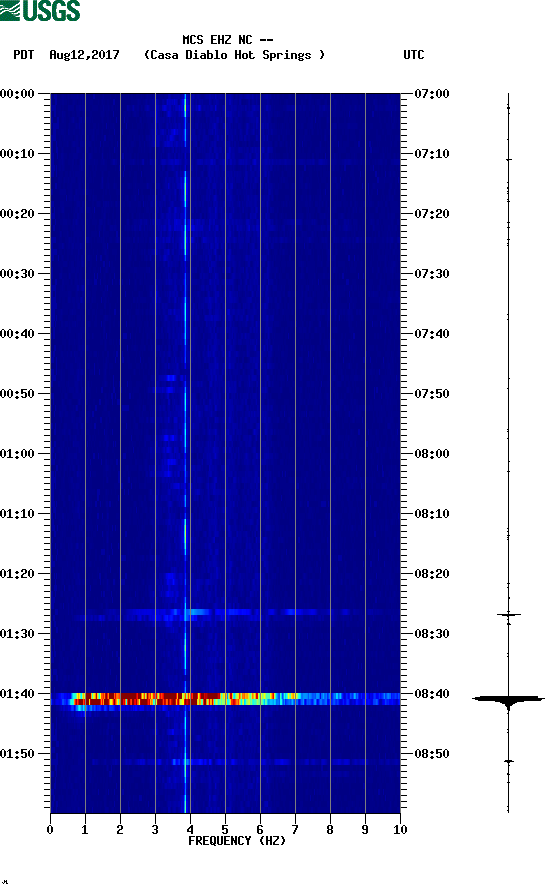This screenshot has width=552, height=893.
Task: Click UTC time label '07:50'
Action: pyautogui.click(x=432, y=394)
